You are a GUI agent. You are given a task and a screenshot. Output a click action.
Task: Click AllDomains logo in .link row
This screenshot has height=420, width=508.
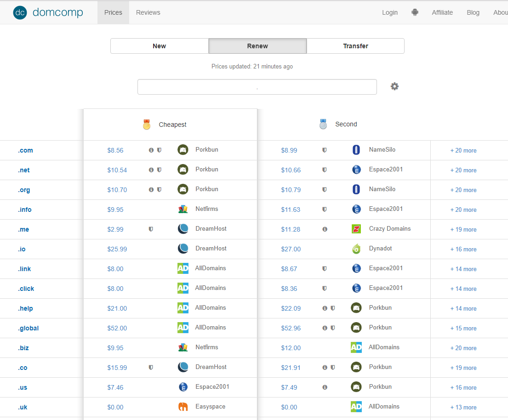click(183, 268)
